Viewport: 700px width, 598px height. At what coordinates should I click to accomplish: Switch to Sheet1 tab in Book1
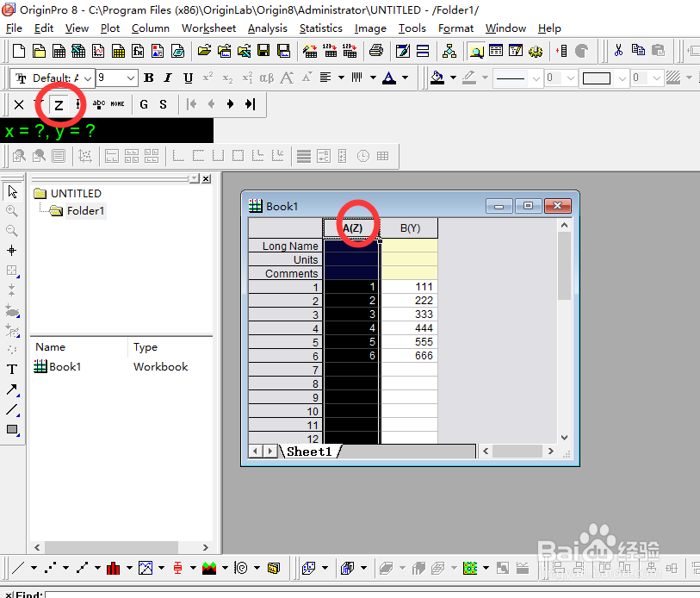pos(309,452)
